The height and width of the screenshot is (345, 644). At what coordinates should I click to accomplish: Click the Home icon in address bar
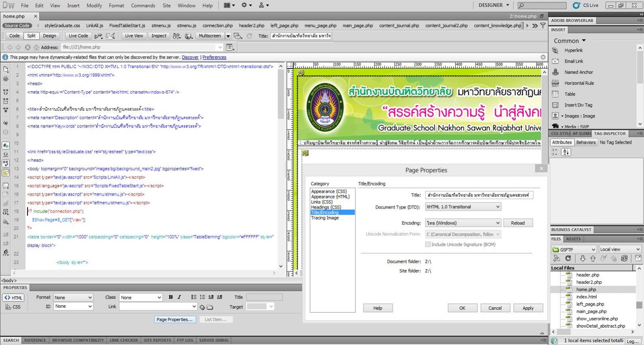[x=36, y=47]
